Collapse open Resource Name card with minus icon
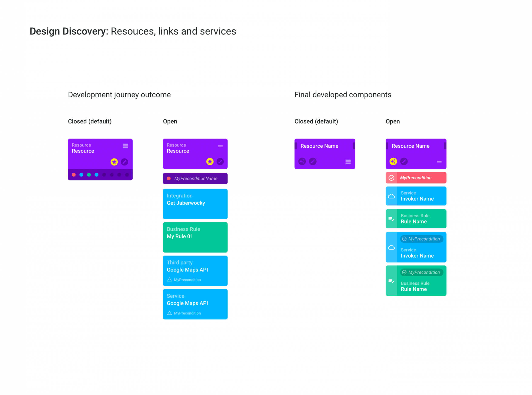 (x=439, y=162)
